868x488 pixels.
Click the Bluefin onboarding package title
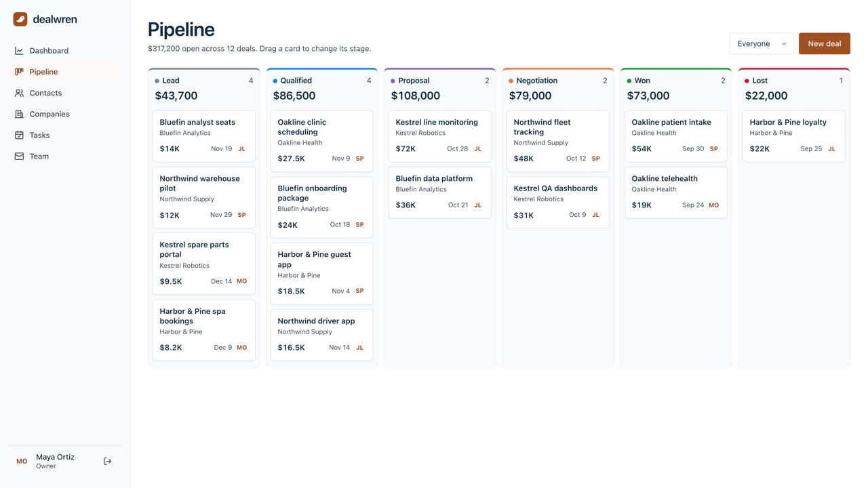point(312,193)
